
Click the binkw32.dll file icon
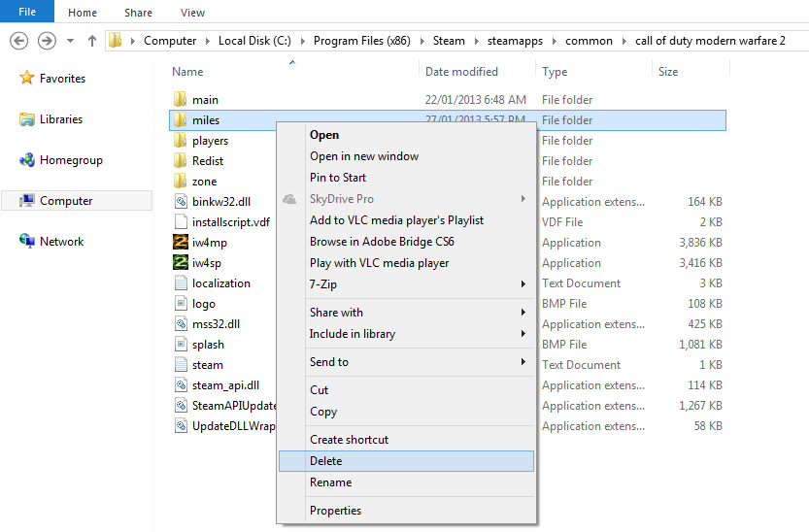(x=181, y=201)
